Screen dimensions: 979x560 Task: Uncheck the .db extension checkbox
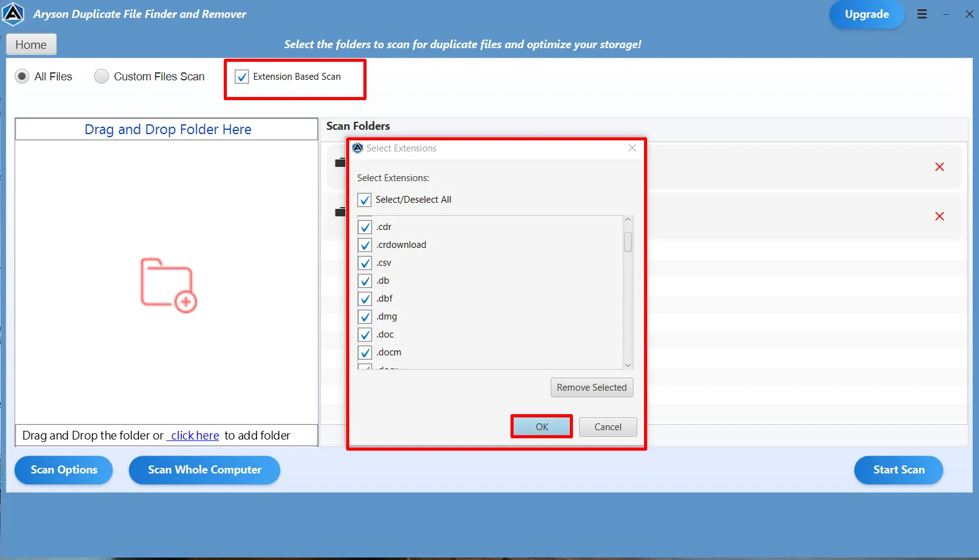tap(365, 281)
